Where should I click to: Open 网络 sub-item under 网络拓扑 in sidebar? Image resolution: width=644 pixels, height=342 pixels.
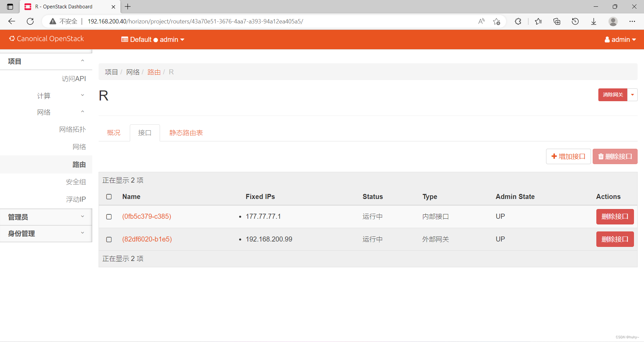tap(79, 147)
